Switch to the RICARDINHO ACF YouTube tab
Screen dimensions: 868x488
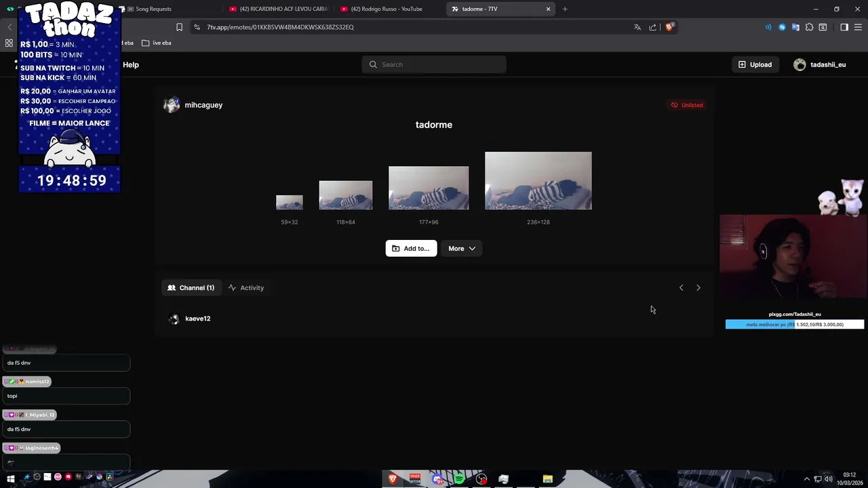click(278, 9)
